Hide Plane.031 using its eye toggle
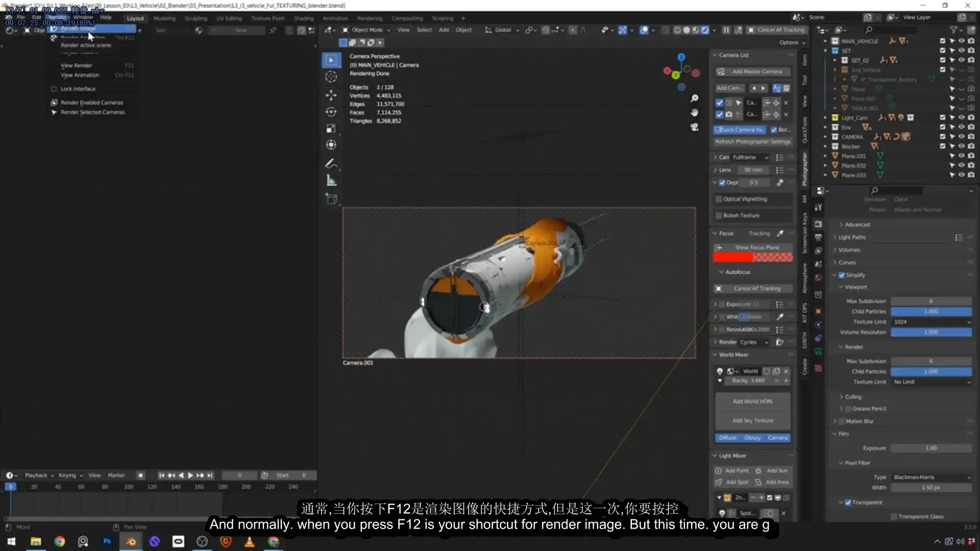Image resolution: width=980 pixels, height=551 pixels. coord(962,156)
